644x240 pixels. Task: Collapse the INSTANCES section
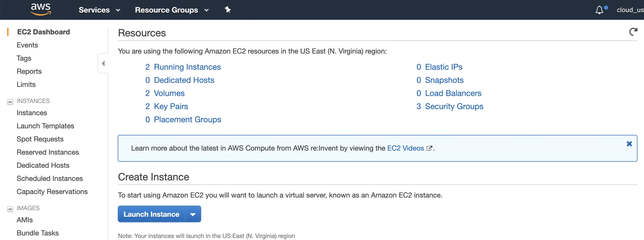pos(10,102)
